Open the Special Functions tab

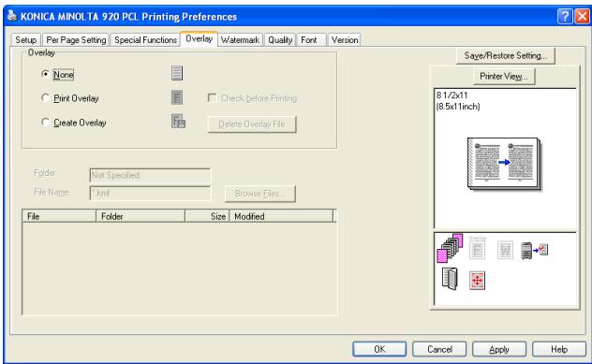coord(145,40)
